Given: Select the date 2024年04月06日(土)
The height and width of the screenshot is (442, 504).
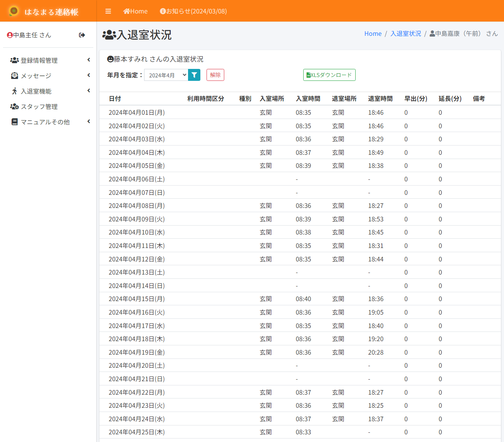Looking at the screenshot, I should [x=137, y=179].
